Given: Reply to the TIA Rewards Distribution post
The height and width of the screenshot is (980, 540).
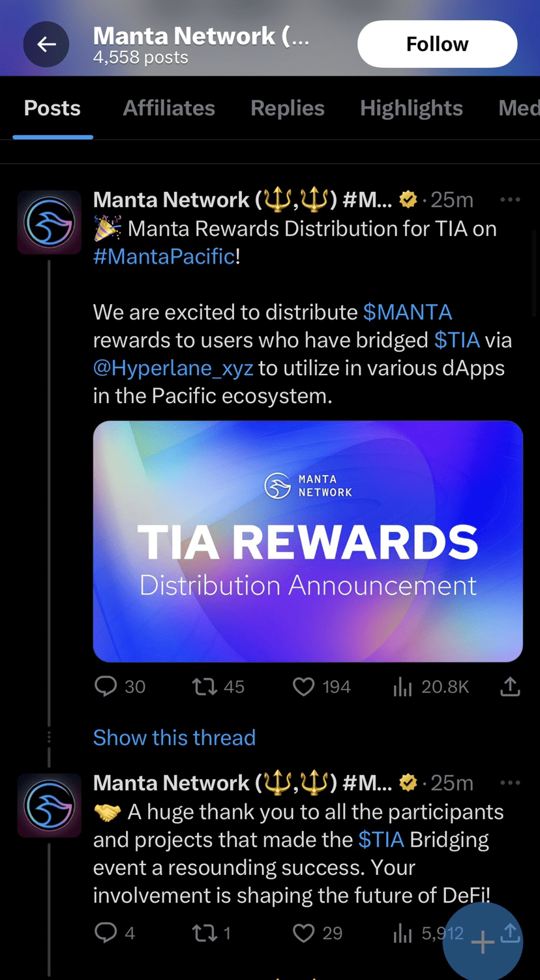Looking at the screenshot, I should (x=106, y=686).
